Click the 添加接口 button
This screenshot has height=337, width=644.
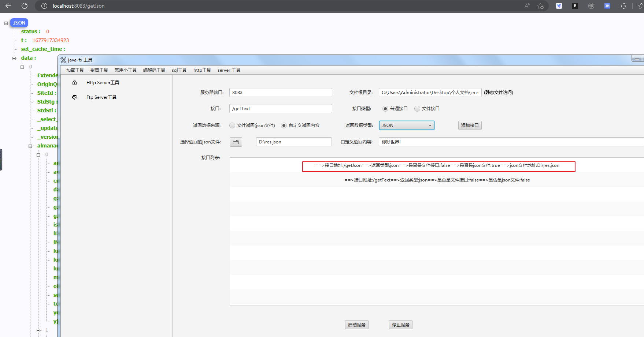(x=470, y=126)
